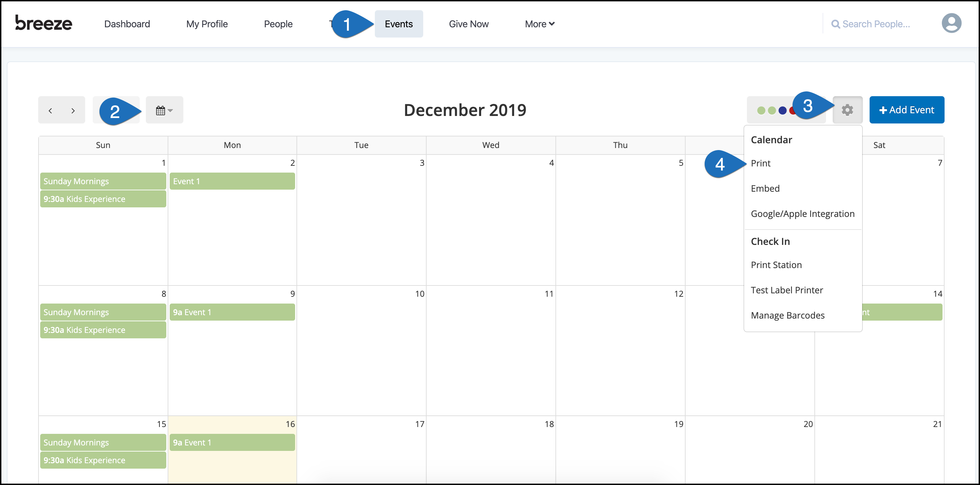The height and width of the screenshot is (485, 980).
Task: Open Google/Apple Integration
Action: [x=803, y=214]
